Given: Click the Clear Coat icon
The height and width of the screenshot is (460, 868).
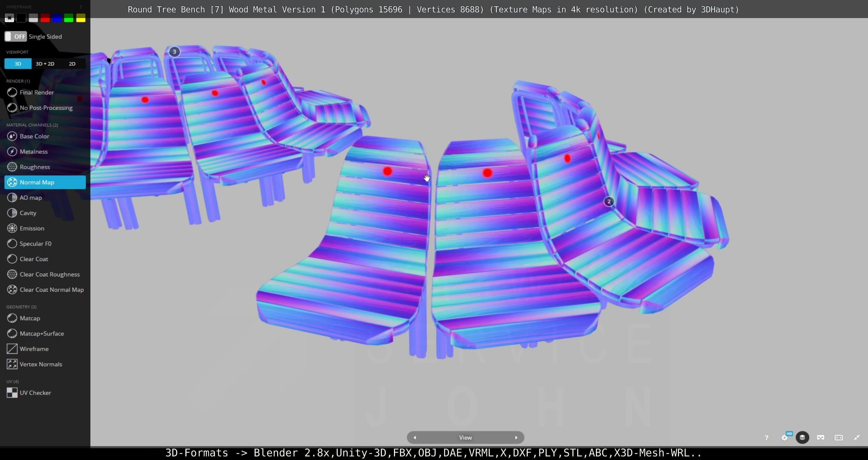Looking at the screenshot, I should [12, 259].
